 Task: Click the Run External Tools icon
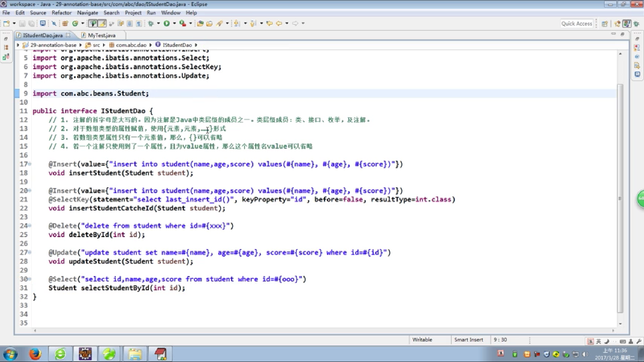[183, 23]
